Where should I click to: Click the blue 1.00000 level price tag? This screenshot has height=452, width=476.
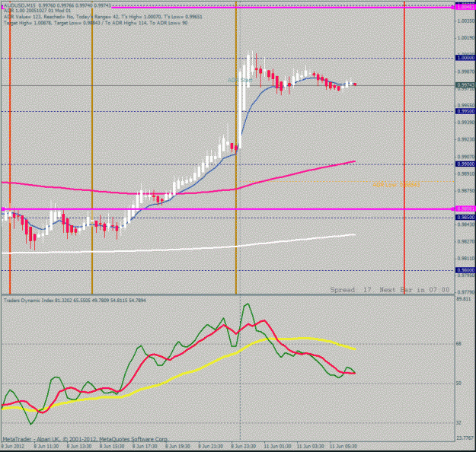tap(465, 58)
